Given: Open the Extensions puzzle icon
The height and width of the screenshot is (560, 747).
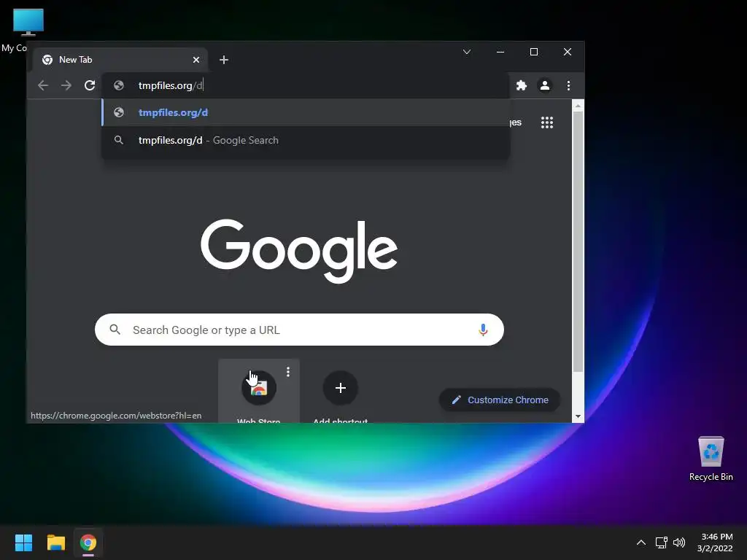Looking at the screenshot, I should [x=522, y=85].
